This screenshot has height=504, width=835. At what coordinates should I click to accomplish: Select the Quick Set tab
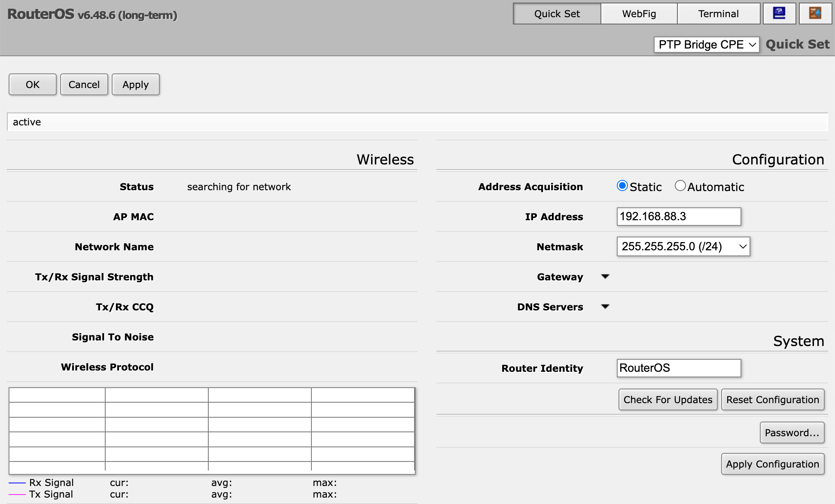(557, 14)
